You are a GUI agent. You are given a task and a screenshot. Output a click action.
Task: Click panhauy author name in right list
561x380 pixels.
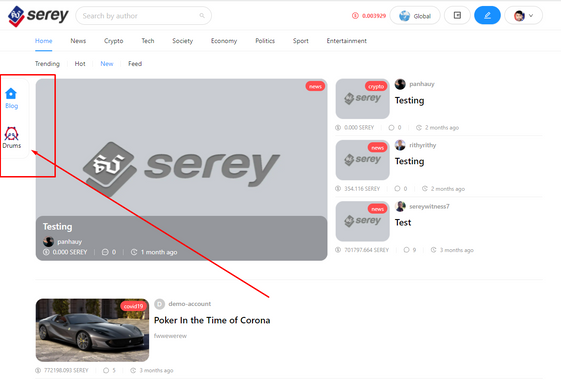pyautogui.click(x=422, y=84)
